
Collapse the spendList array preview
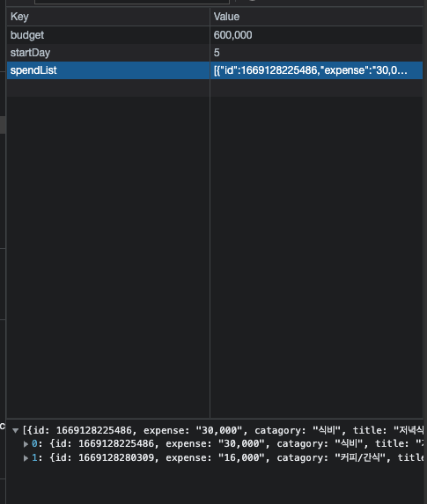coord(15,430)
